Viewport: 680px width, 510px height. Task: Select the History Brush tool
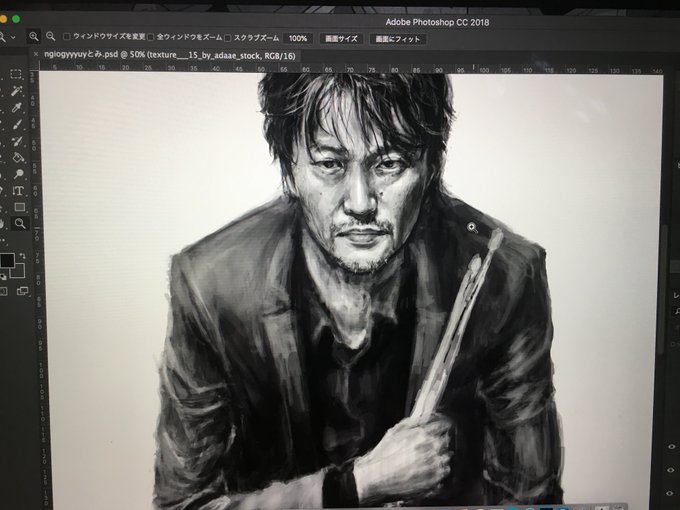[18, 141]
